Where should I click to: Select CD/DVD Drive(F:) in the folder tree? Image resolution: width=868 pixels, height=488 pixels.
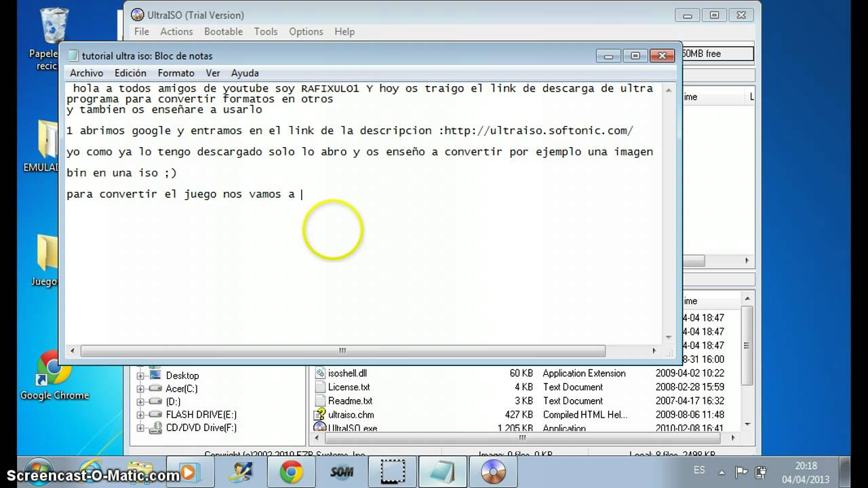click(201, 428)
